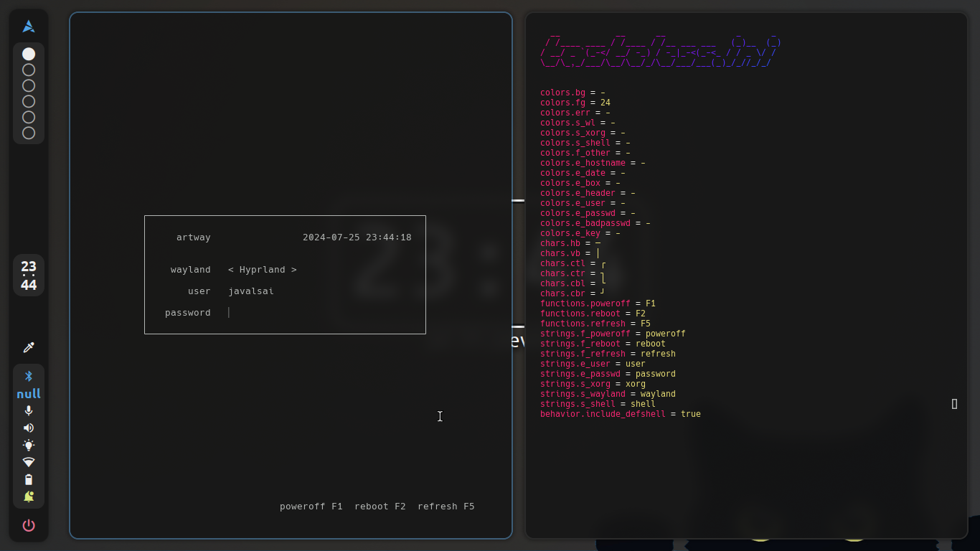Screen dimensions: 980x551
Task: Activate the color picker eyedropper icon
Action: coord(29,347)
